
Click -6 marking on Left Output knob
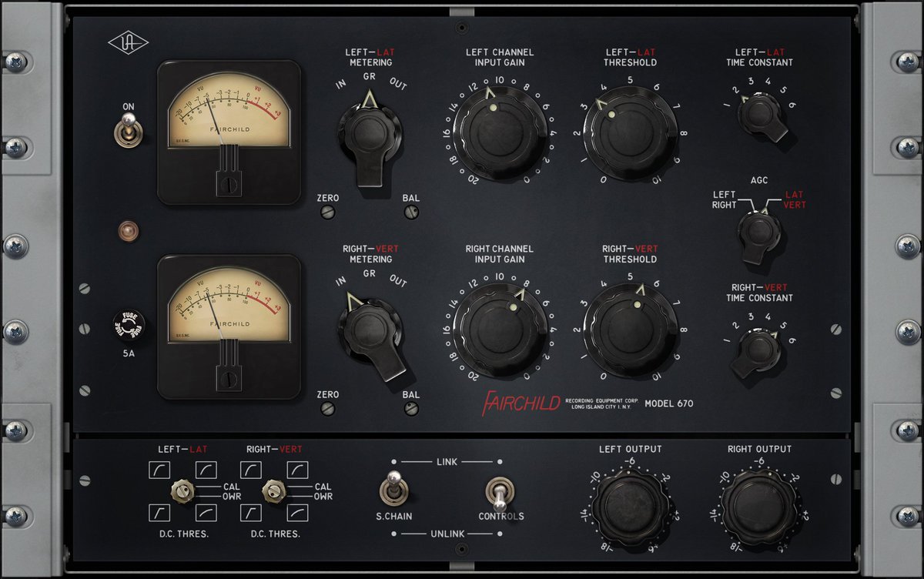coord(629,461)
